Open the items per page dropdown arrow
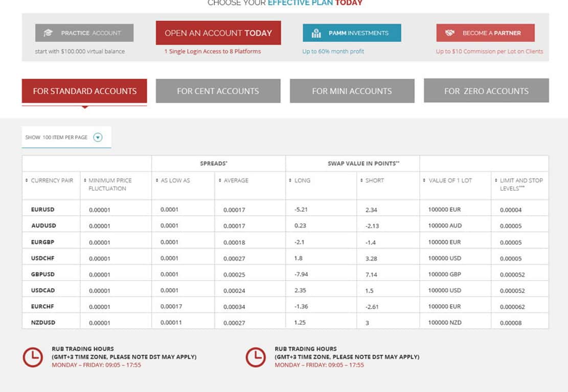568x392 pixels. pos(98,137)
